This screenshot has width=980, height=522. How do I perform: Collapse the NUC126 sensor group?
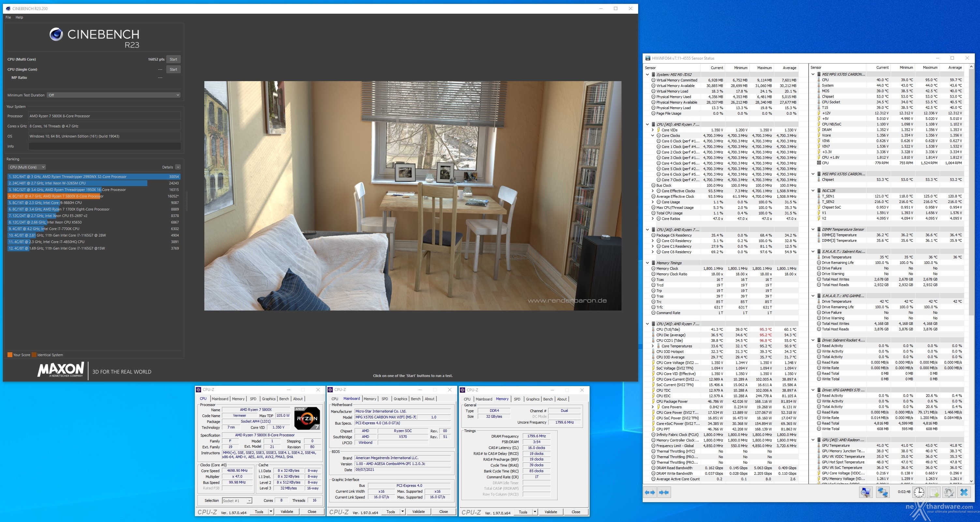click(x=813, y=191)
